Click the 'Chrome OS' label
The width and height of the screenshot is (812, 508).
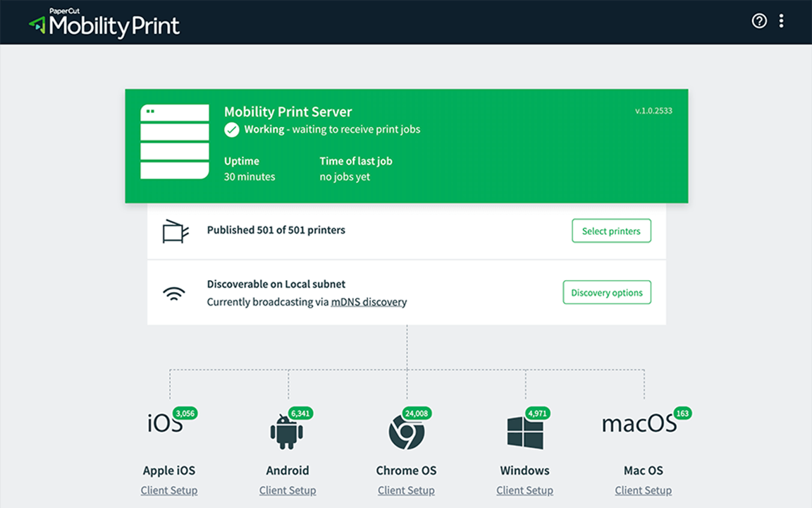[406, 470]
